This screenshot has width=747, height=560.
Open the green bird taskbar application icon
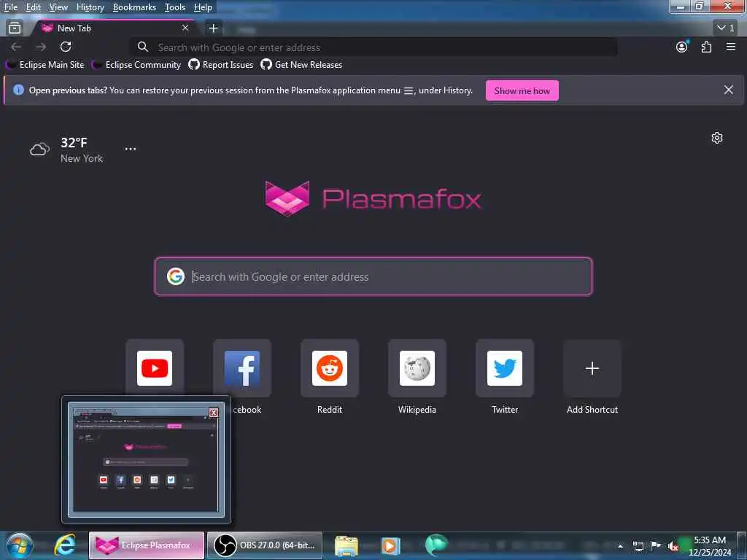(x=436, y=545)
